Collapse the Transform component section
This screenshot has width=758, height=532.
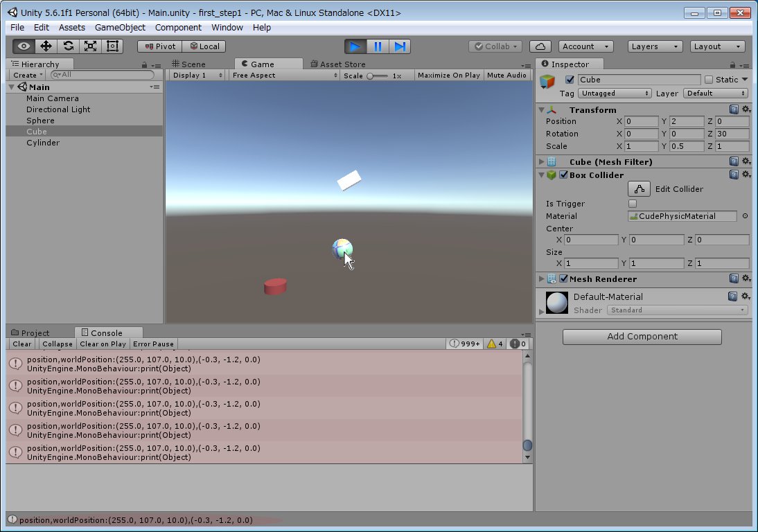(541, 110)
